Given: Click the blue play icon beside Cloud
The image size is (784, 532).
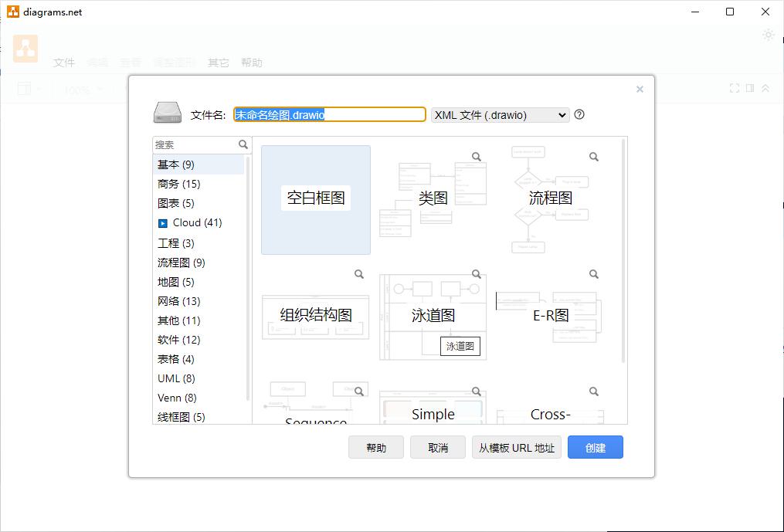Looking at the screenshot, I should point(162,223).
